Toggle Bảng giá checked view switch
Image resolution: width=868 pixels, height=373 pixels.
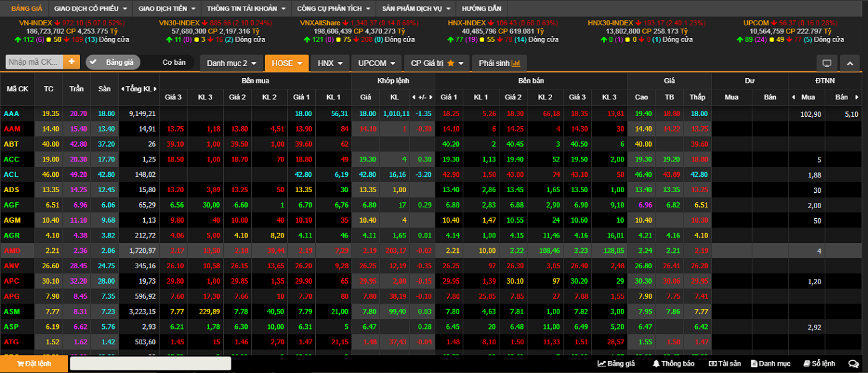tap(113, 62)
